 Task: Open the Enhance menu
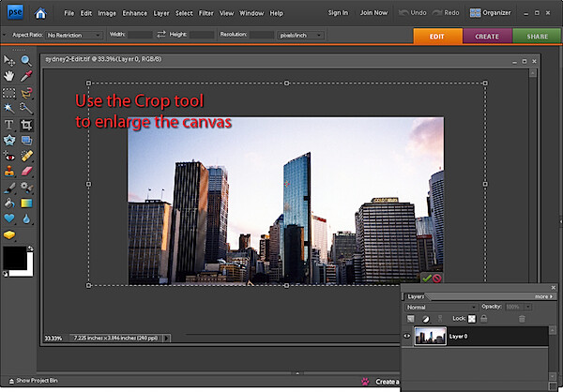point(134,13)
